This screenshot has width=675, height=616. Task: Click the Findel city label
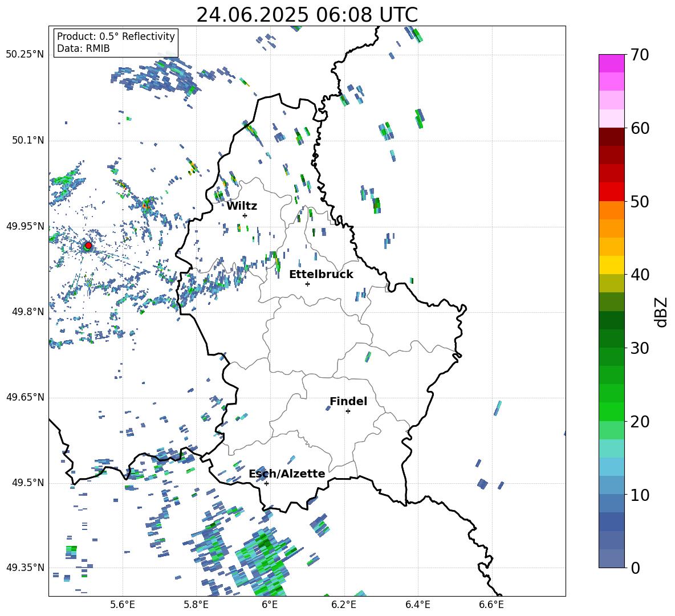(x=348, y=401)
